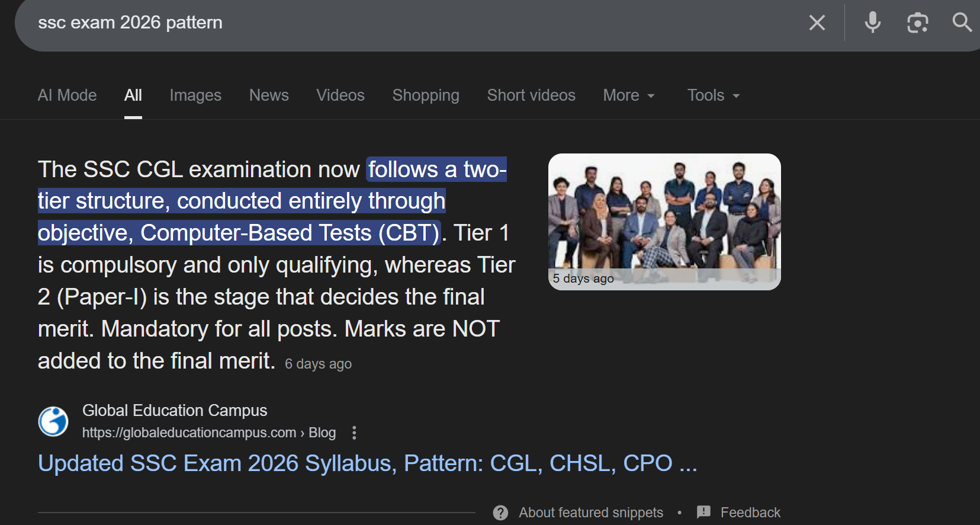Expand the Blog breadcrumb chevron in the URL
Viewport: 980px width, 525px height.
(x=303, y=433)
